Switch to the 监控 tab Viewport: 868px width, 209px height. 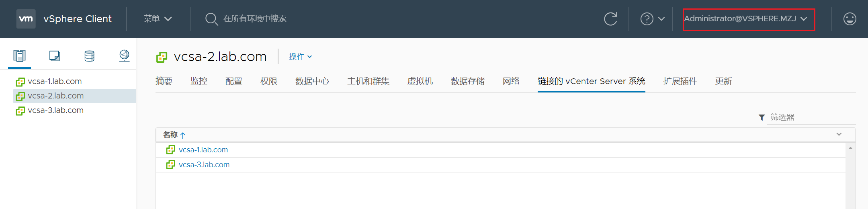[x=199, y=81]
